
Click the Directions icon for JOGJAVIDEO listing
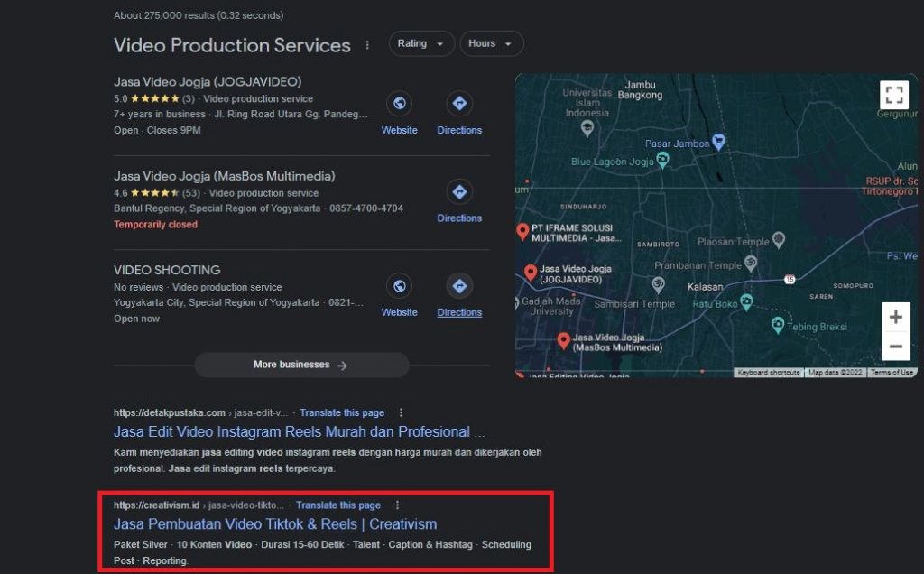pyautogui.click(x=459, y=104)
